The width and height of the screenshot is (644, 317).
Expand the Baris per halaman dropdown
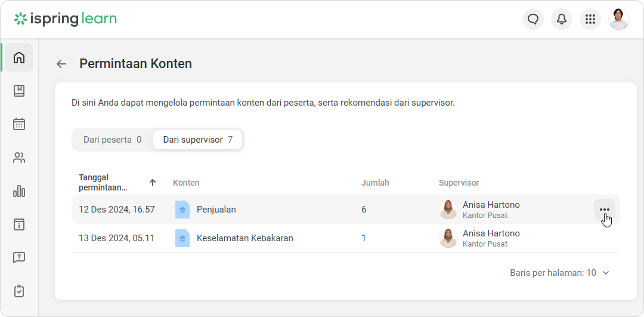[560, 273]
